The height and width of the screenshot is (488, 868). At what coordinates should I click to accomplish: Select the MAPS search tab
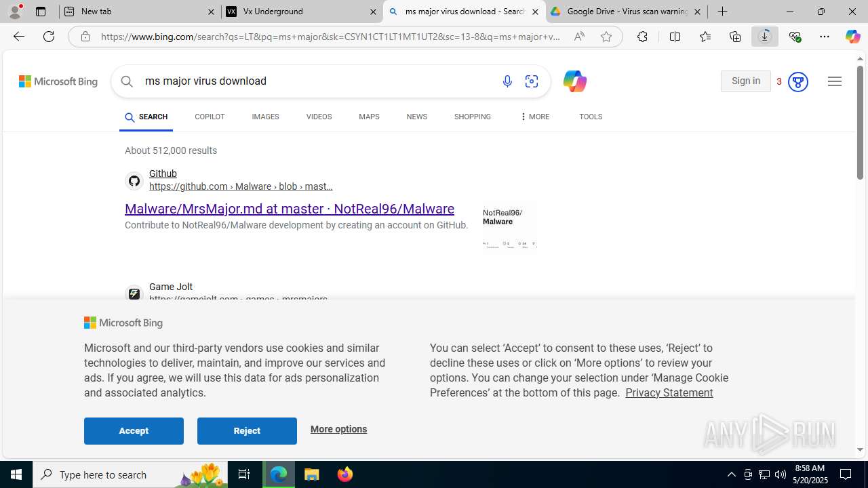(369, 117)
